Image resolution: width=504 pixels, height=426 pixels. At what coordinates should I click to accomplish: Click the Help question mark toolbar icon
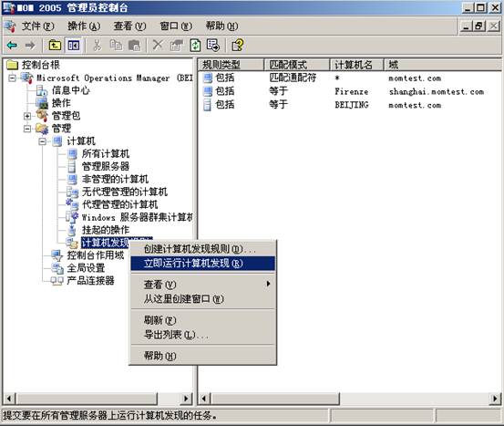point(238,46)
